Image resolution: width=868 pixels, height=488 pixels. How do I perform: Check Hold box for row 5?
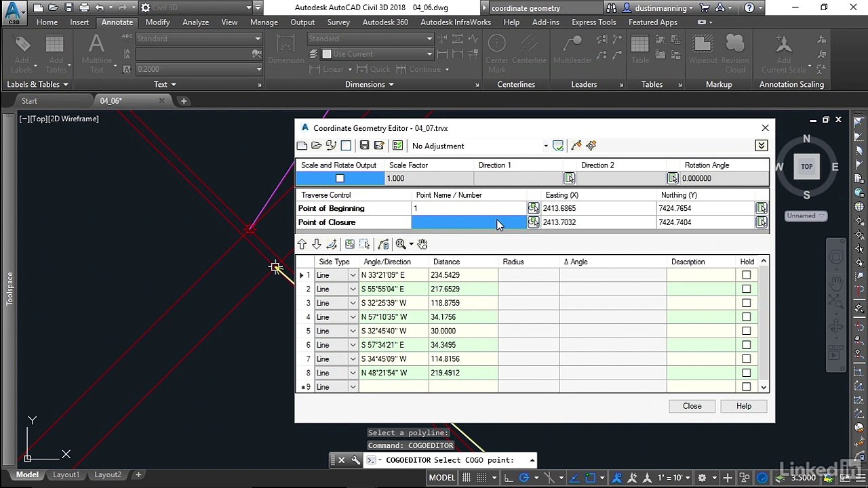[x=746, y=331]
